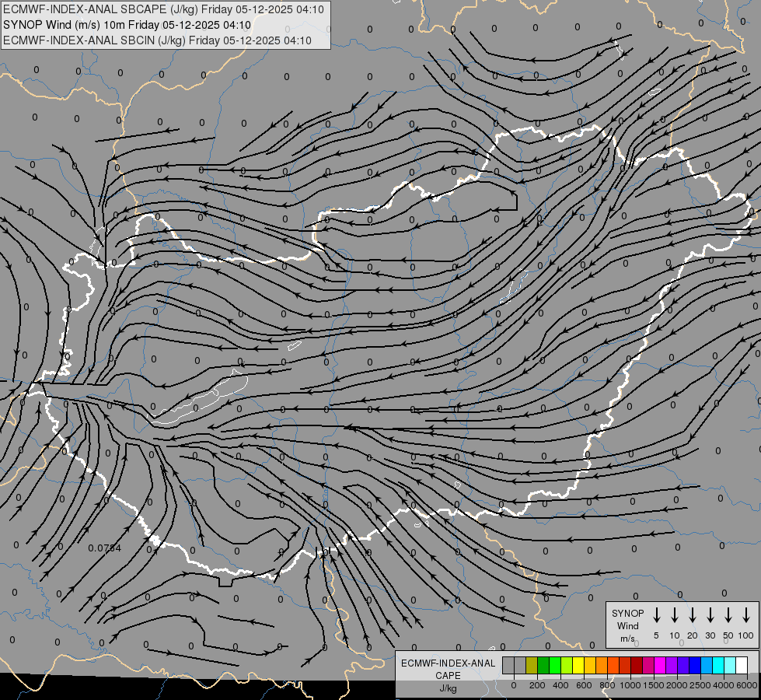Image resolution: width=761 pixels, height=700 pixels.
Task: Click the 4000 tick label on the CAPE scale
Action: pos(724,685)
